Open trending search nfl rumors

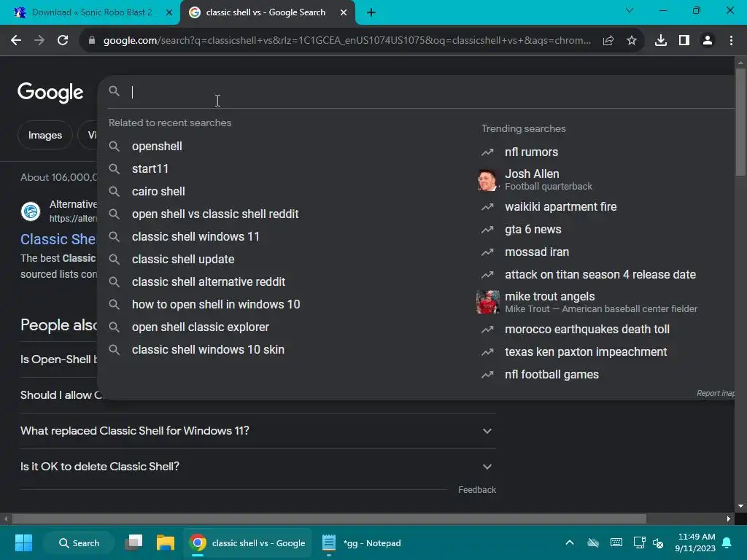(x=531, y=152)
